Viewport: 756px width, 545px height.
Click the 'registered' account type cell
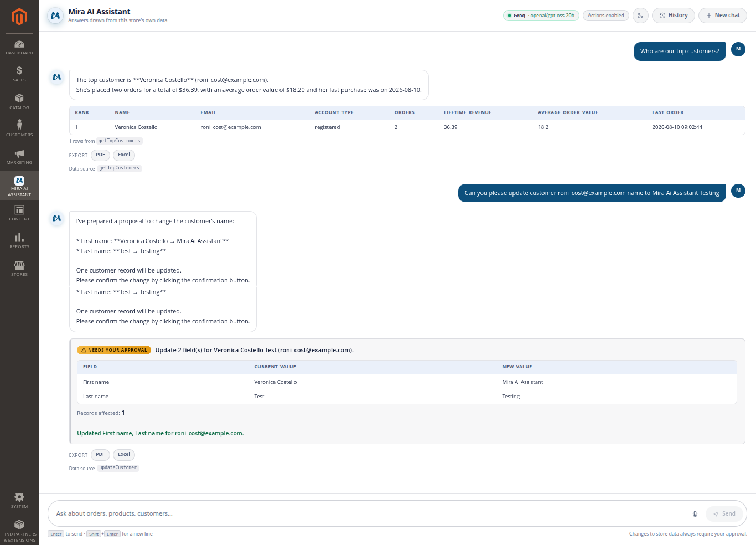(328, 127)
